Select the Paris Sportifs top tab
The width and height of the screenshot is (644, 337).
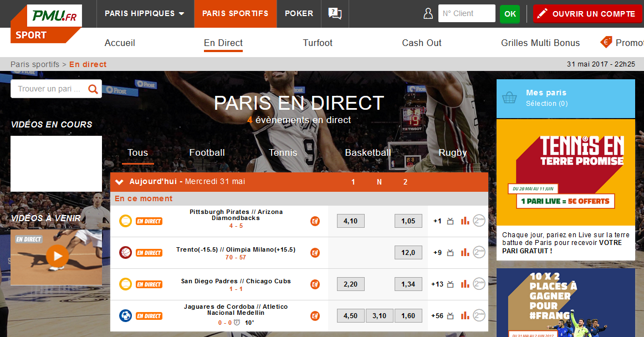point(236,13)
